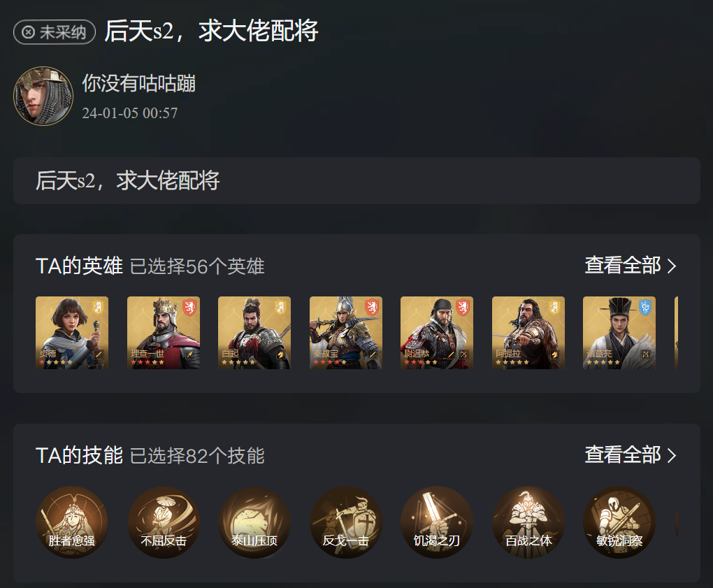Image resolution: width=713 pixels, height=588 pixels.
Task: Click the username 你没有咕咕蹦
Action: pyautogui.click(x=138, y=84)
